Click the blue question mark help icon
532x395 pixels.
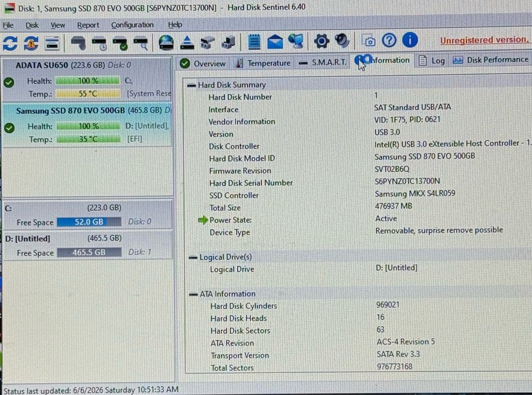[x=389, y=40]
